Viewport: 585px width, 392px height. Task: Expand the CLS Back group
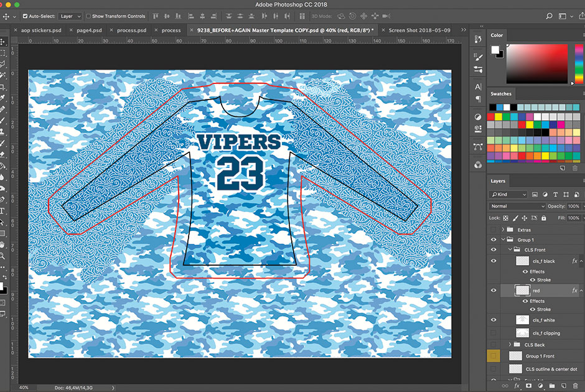pos(510,344)
